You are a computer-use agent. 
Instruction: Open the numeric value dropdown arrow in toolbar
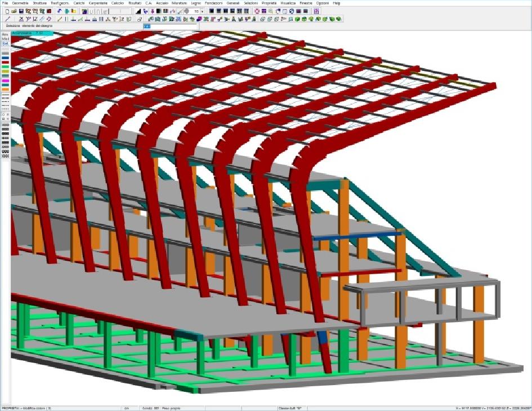202,11
